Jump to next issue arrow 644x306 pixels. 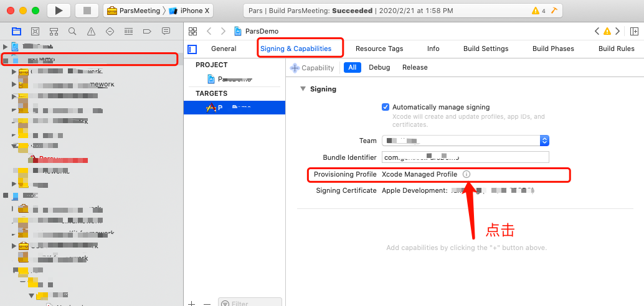[617, 31]
